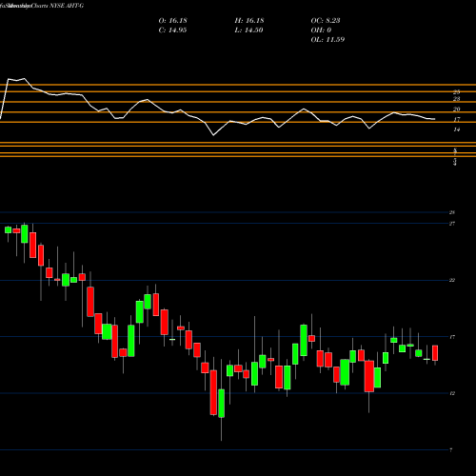Click the 25 label on upper indicator axis

tap(457, 92)
